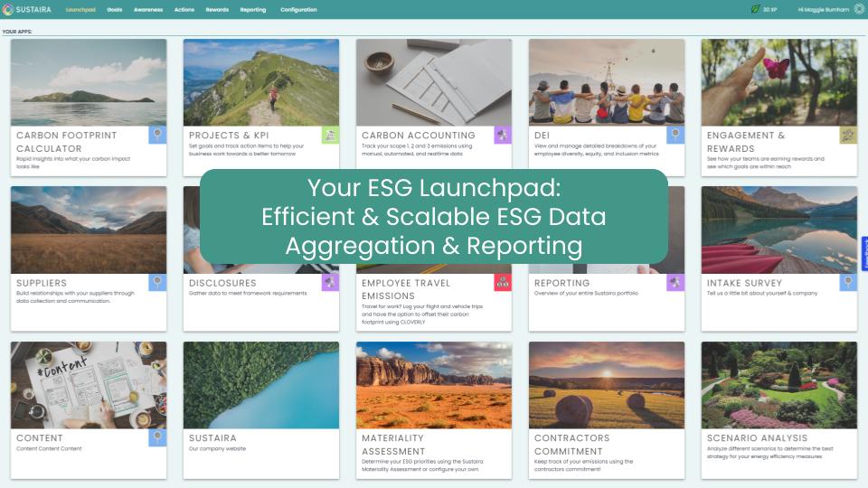
Task: Click the 'Hi Maggie Burnham' greeting
Action: (823, 9)
